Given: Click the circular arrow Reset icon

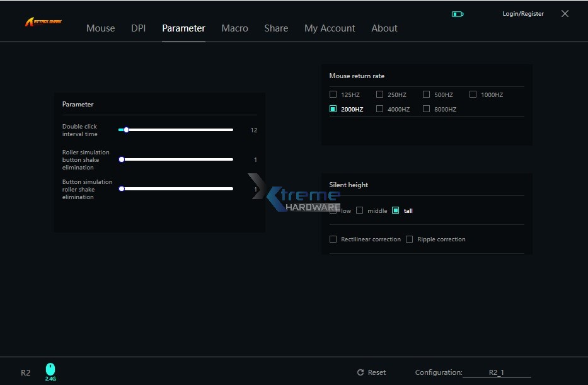Looking at the screenshot, I should pos(360,372).
